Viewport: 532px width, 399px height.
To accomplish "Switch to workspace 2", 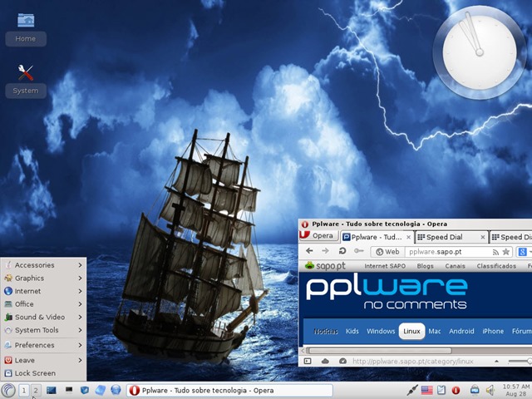I will point(36,391).
